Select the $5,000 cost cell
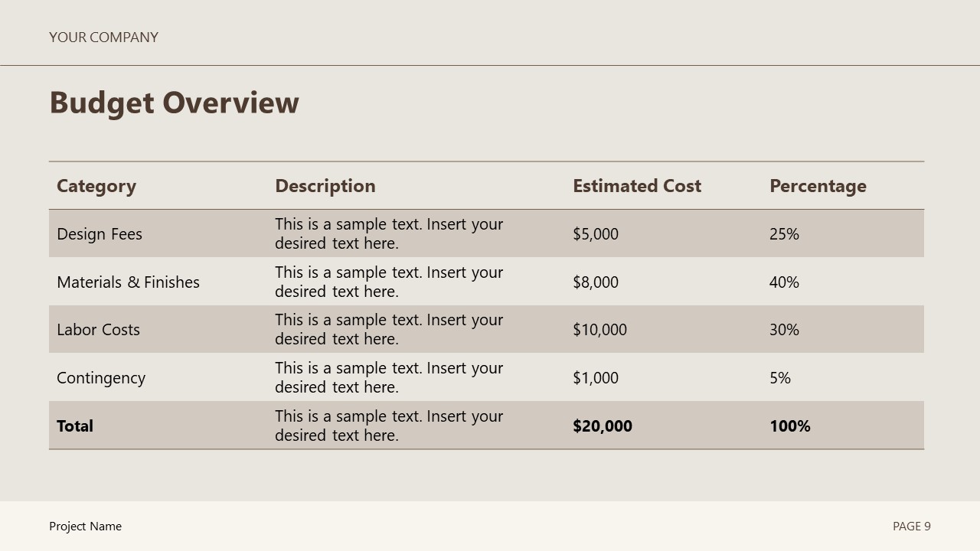980x551 pixels. (x=596, y=234)
